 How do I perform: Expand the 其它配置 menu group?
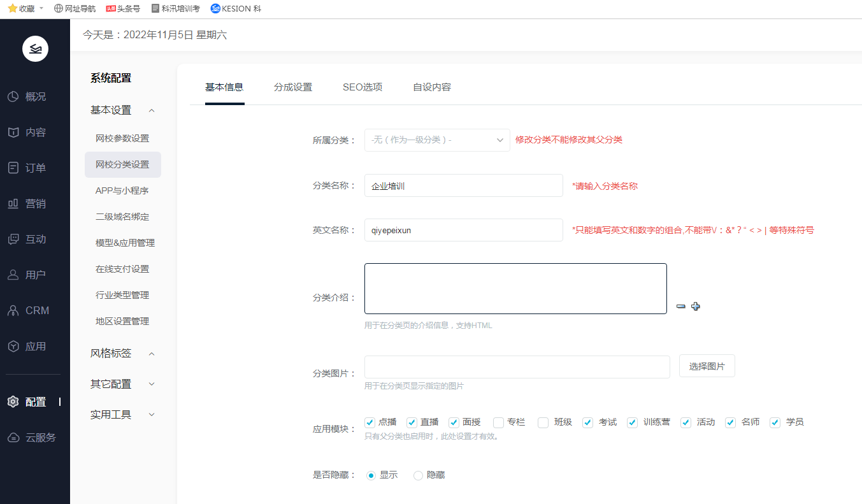tap(152, 384)
